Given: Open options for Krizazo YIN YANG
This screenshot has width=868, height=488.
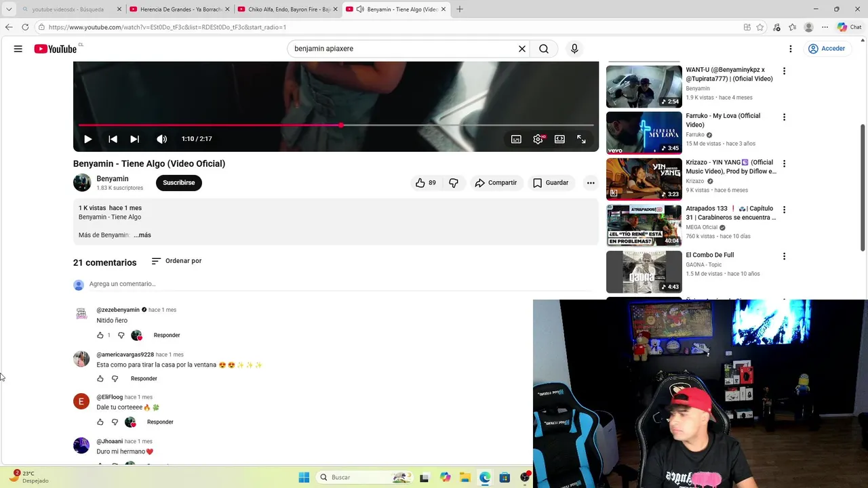Looking at the screenshot, I should tap(784, 163).
